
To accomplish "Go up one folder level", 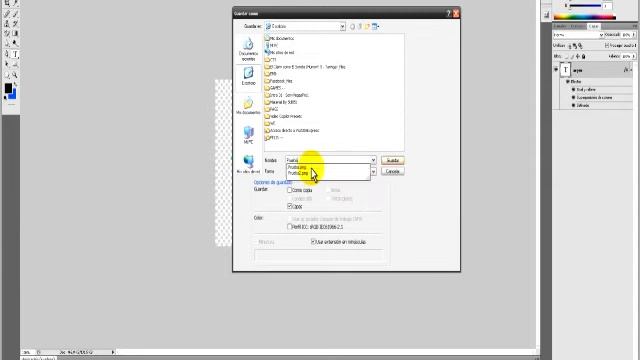I will click(x=360, y=27).
